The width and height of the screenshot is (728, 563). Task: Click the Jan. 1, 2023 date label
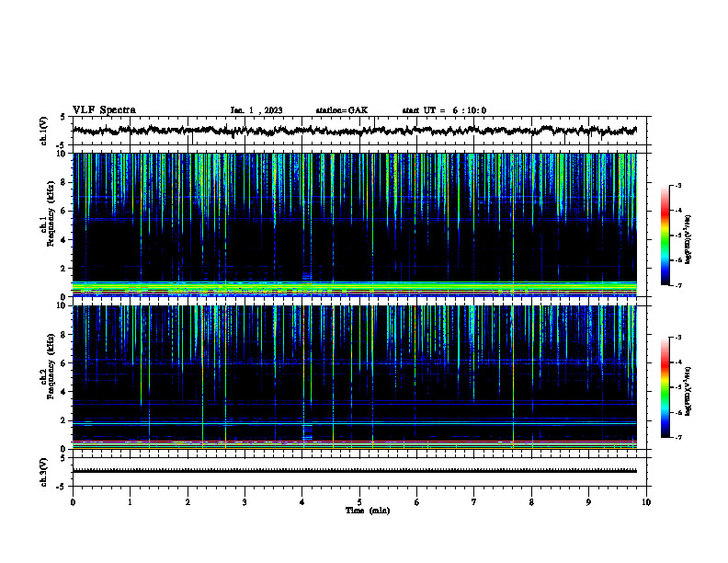pyautogui.click(x=256, y=110)
